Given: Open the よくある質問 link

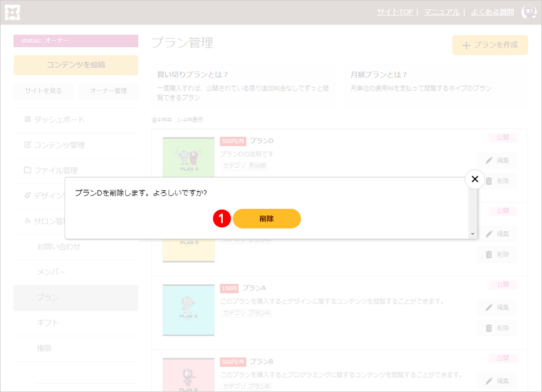Looking at the screenshot, I should coord(492,12).
